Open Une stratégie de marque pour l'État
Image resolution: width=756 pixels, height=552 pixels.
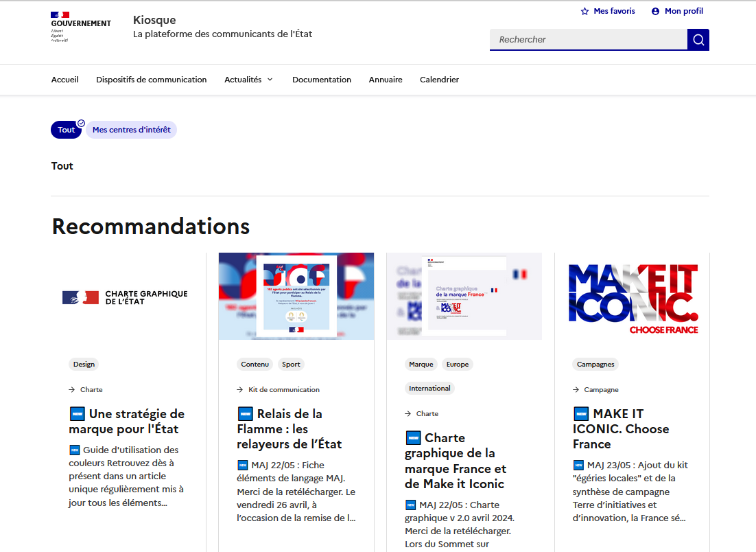tap(127, 422)
